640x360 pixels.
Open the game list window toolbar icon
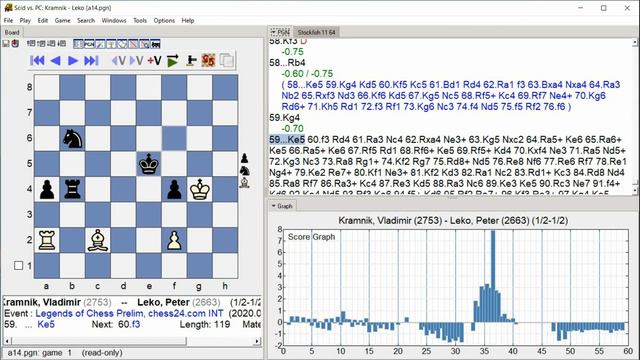[x=78, y=44]
